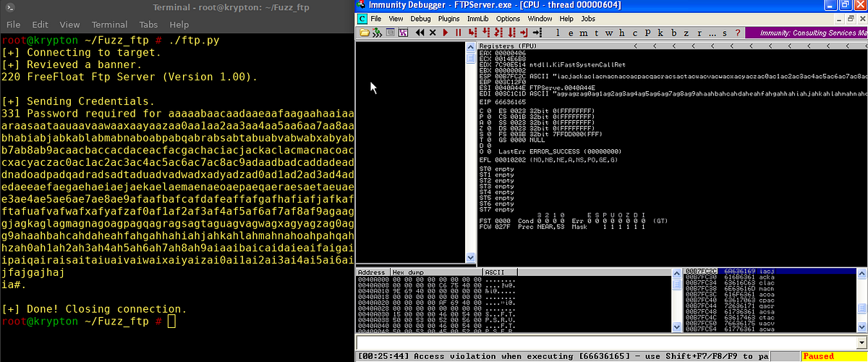Open the Memory map with the 'm' button
The image size is (868, 362).
point(584,33)
